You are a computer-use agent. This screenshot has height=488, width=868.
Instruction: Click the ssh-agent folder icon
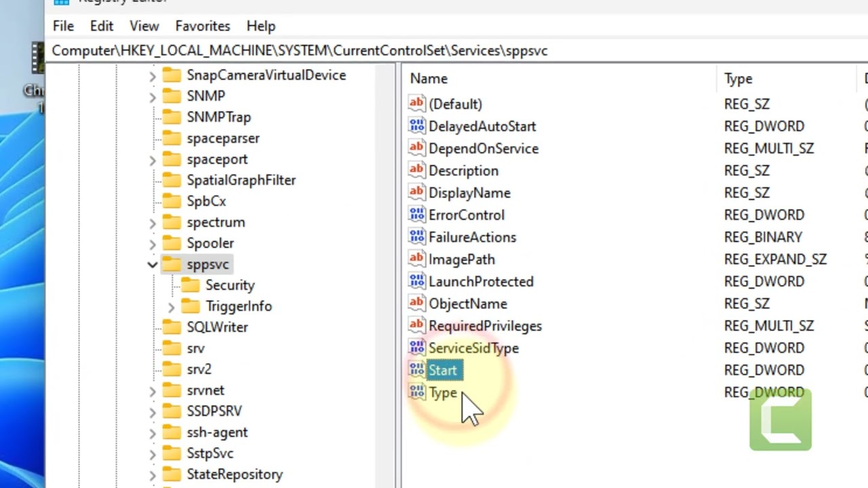coord(172,432)
